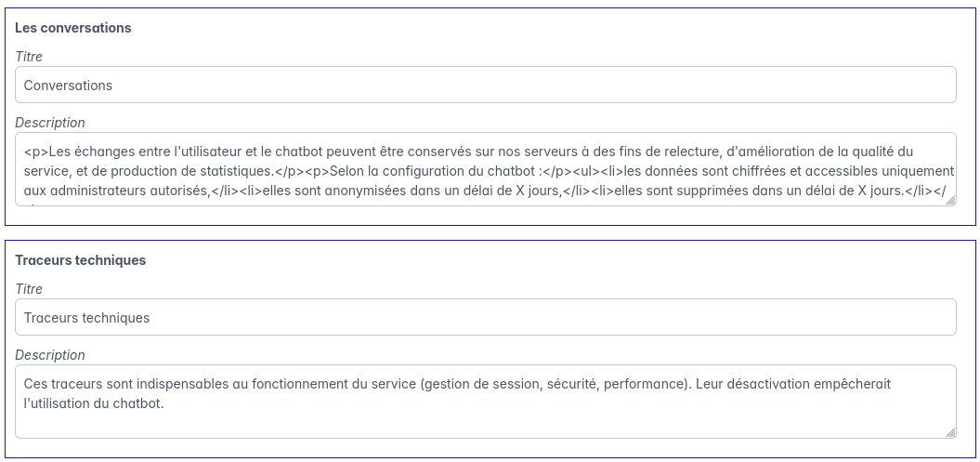Focus the Conversations description textarea
The image size is (980, 462).
(x=485, y=168)
